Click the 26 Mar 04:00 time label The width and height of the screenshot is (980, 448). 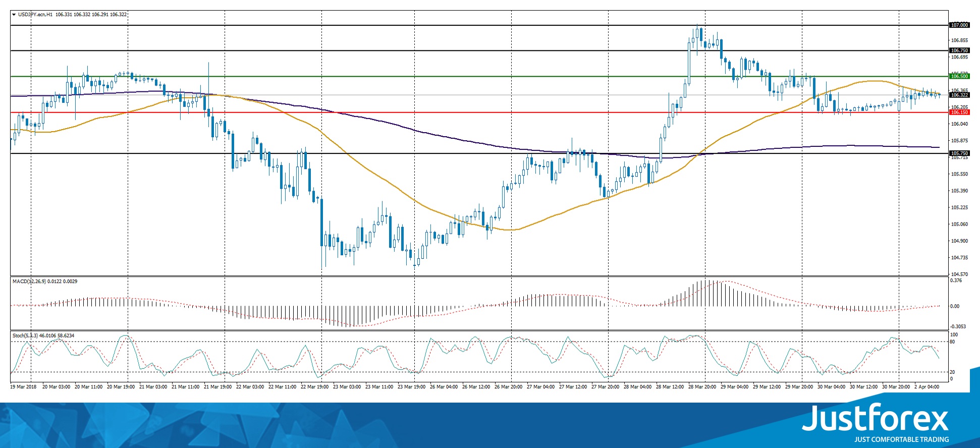tap(444, 387)
